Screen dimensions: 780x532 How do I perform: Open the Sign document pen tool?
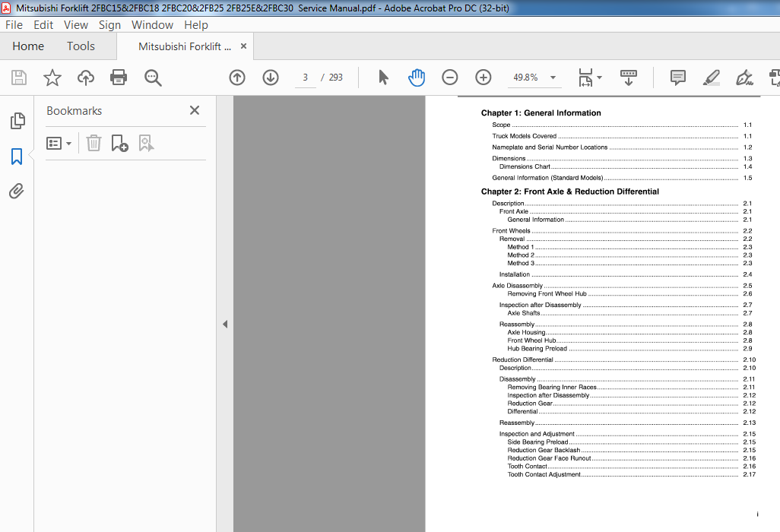tap(744, 78)
